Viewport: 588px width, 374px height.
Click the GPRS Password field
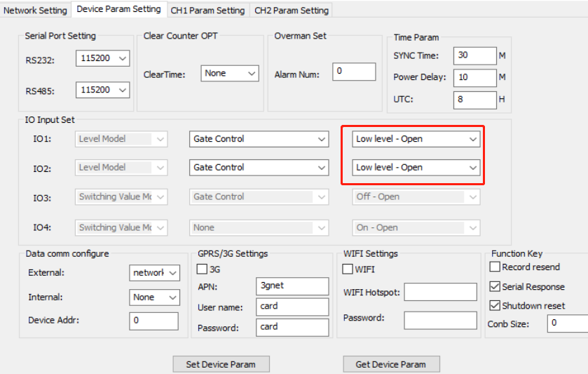pos(292,327)
